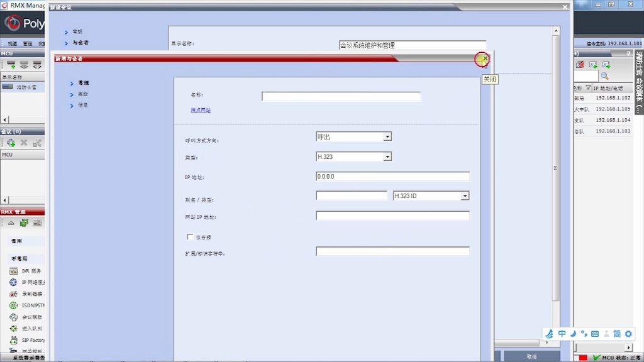This screenshot has height=362, width=644.
Task: Click the IP 地址/电话 column header
Action: pos(612,88)
